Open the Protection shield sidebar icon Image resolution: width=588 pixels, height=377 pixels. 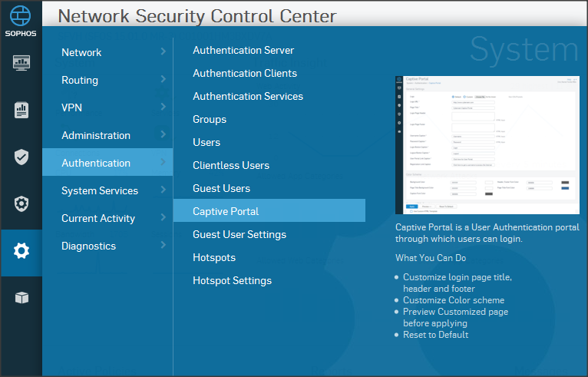click(x=21, y=157)
